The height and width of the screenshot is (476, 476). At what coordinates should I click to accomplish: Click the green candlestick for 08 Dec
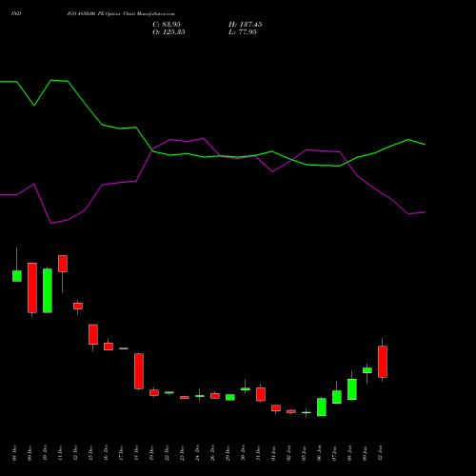click(x=17, y=276)
